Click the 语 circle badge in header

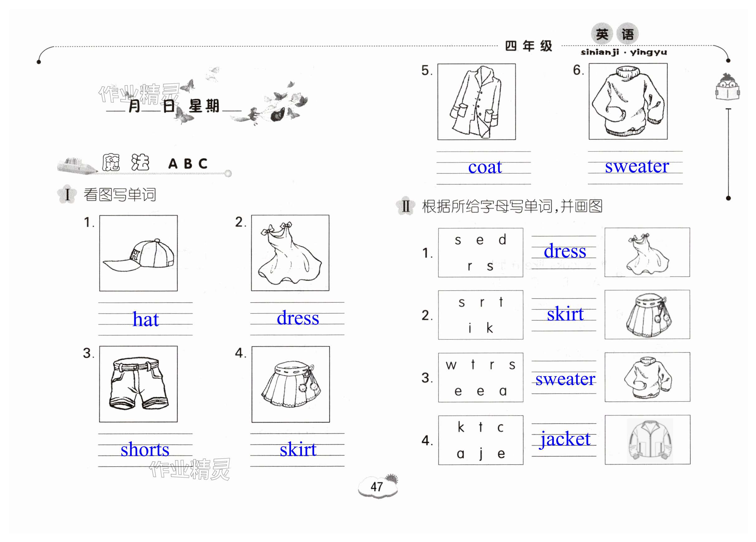628,34
